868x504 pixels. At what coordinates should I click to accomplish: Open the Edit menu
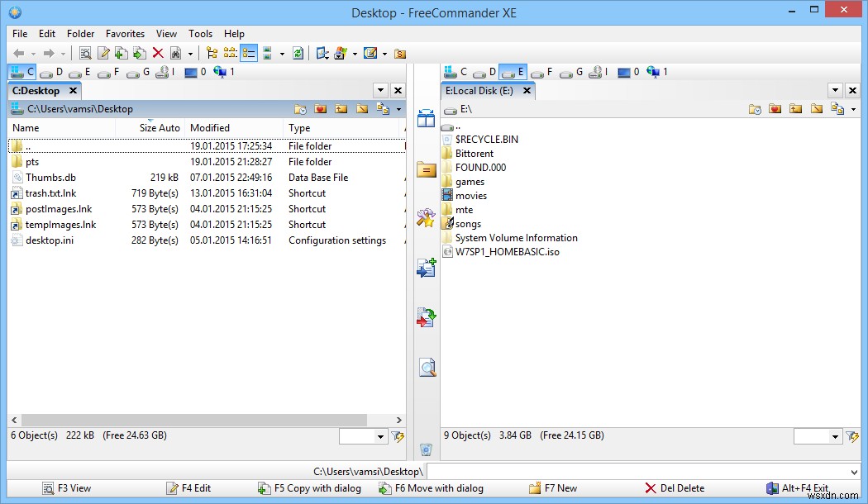[47, 34]
